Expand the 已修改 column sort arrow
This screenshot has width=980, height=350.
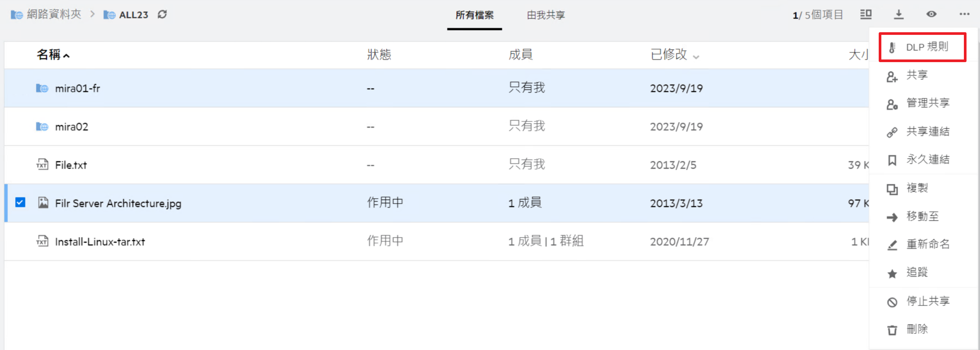696,57
